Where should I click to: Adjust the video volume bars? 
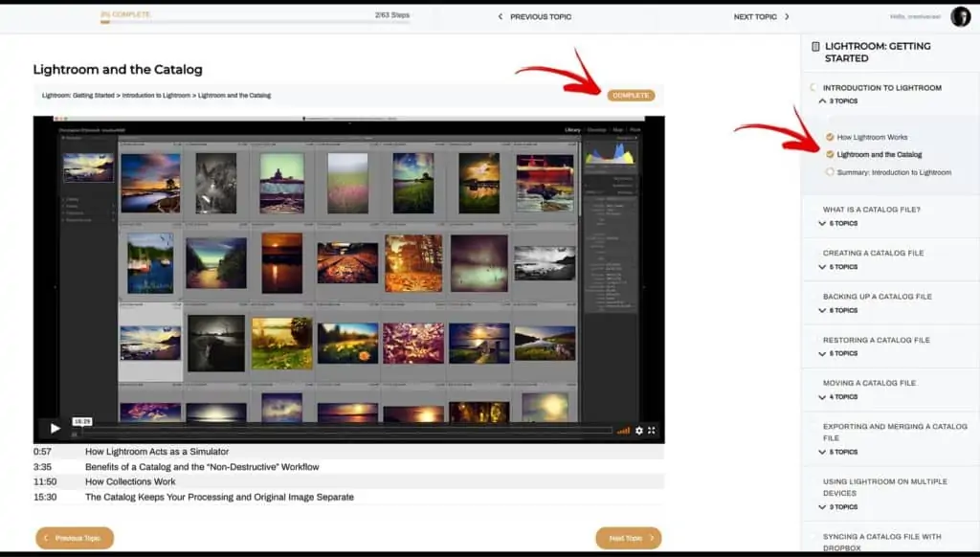click(623, 431)
